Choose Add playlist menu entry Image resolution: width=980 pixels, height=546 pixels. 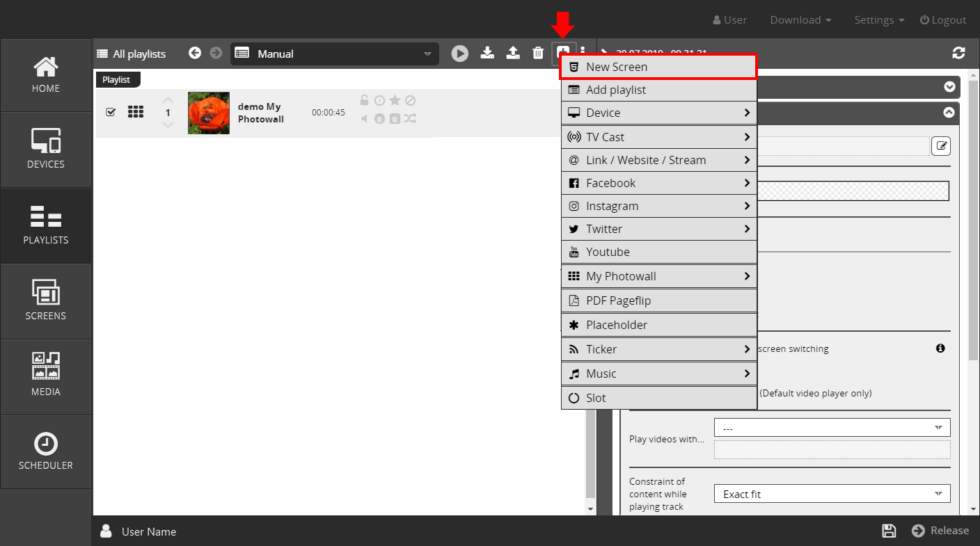658,90
